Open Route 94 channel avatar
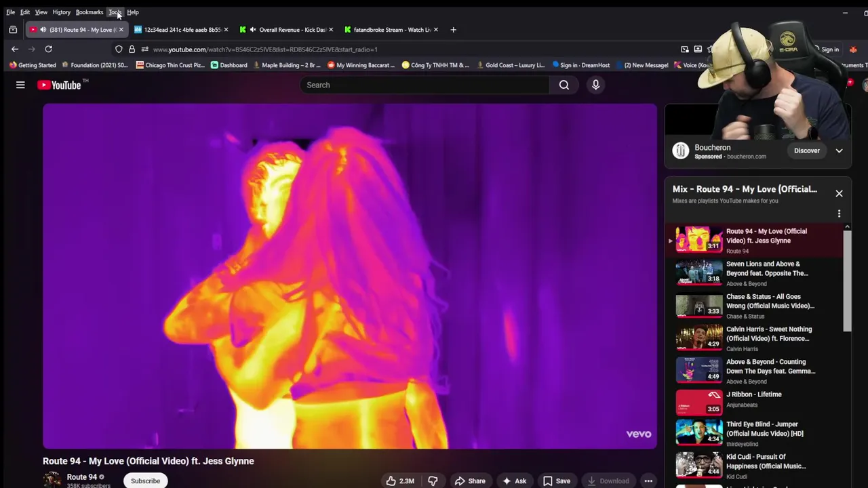 pyautogui.click(x=52, y=480)
